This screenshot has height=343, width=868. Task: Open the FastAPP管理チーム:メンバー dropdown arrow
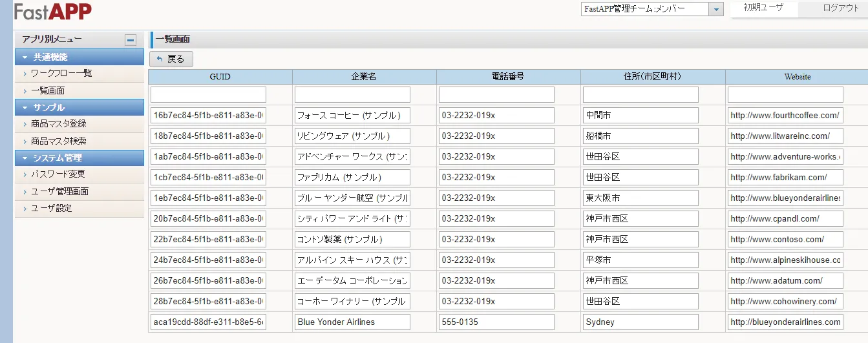[x=715, y=9]
